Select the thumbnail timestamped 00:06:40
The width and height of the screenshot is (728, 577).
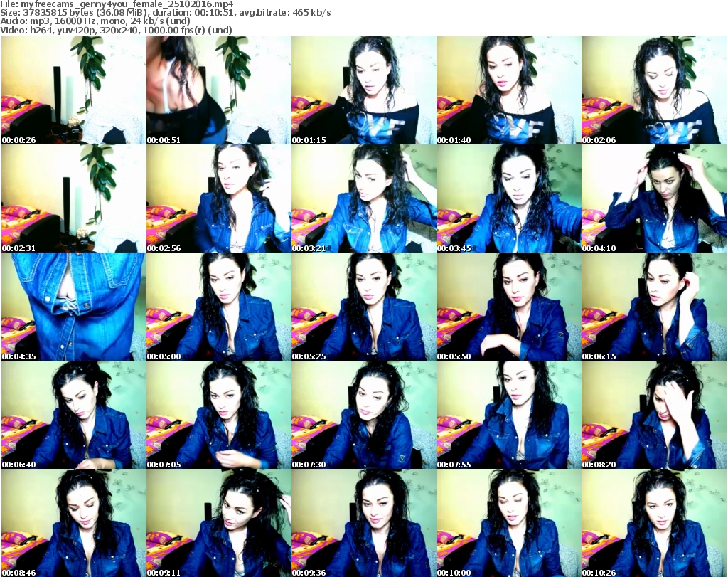click(73, 415)
